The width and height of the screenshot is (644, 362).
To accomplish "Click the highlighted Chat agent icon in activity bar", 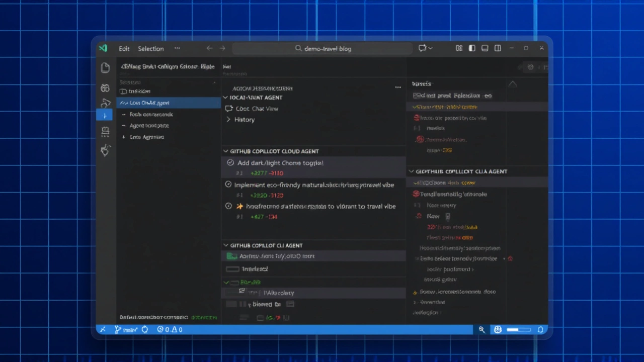I will coord(105,115).
